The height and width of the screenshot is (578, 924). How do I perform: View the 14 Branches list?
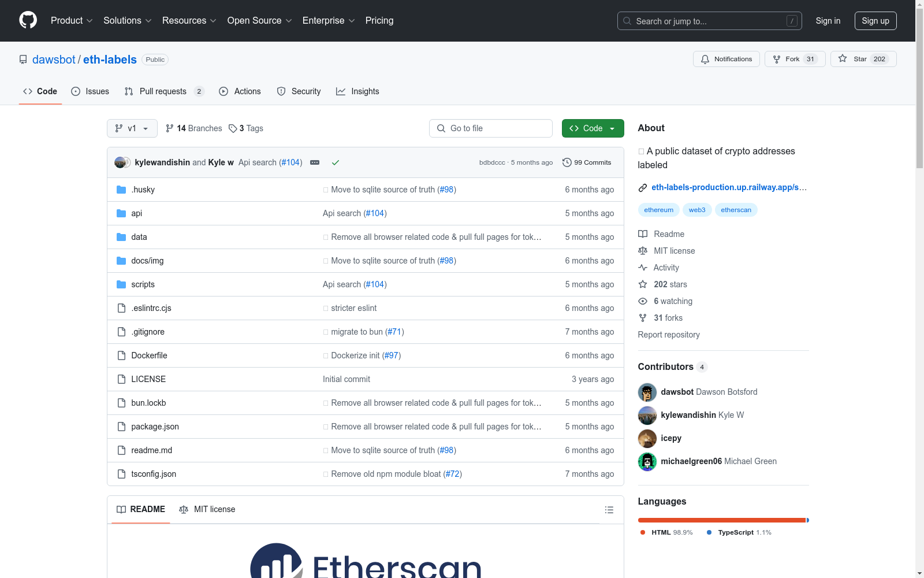(x=194, y=128)
